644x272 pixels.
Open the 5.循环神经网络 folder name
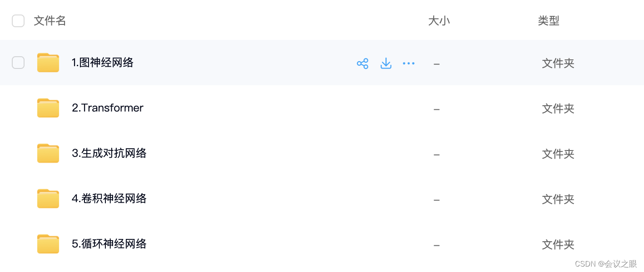[x=109, y=244]
